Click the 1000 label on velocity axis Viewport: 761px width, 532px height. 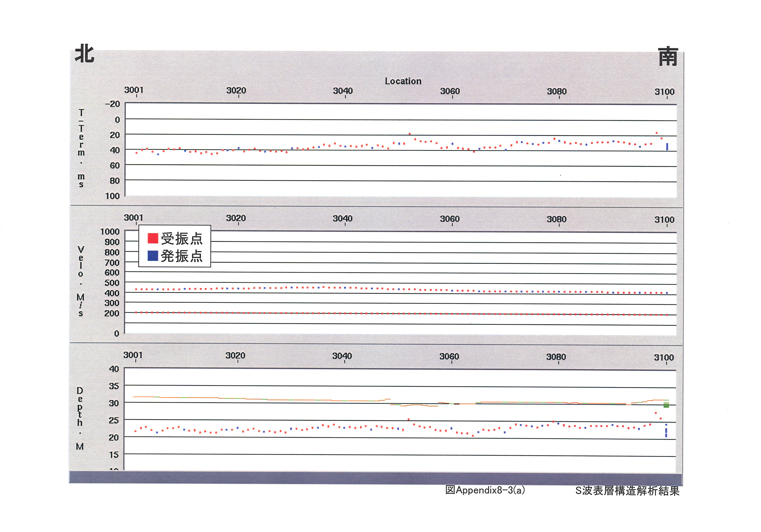pyautogui.click(x=110, y=231)
